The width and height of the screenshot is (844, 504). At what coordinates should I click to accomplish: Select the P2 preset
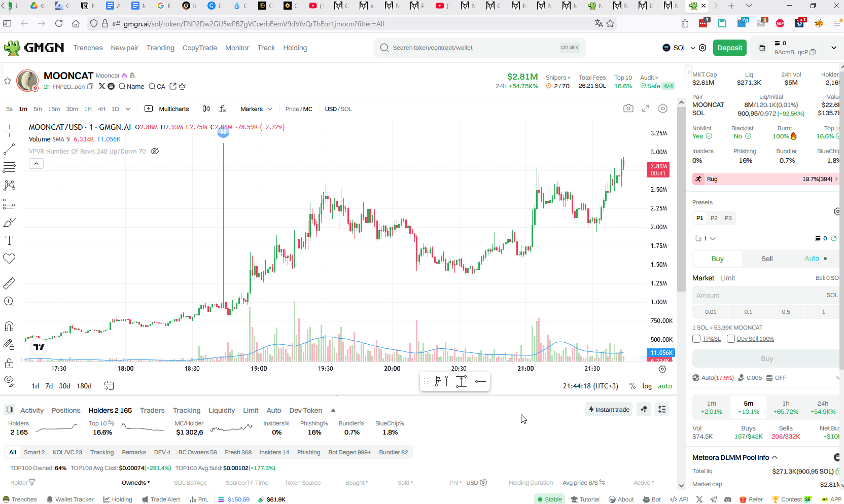(x=714, y=218)
